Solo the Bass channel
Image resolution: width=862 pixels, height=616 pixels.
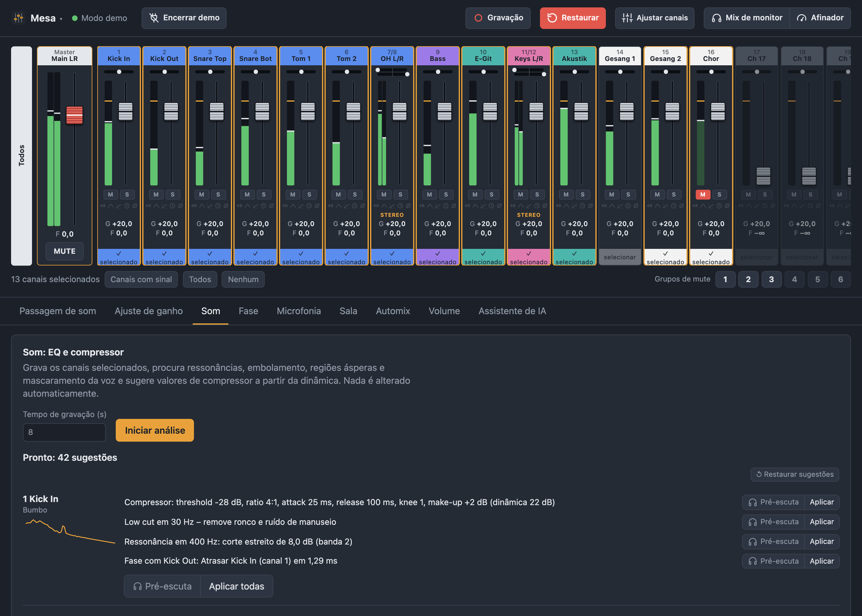click(446, 195)
